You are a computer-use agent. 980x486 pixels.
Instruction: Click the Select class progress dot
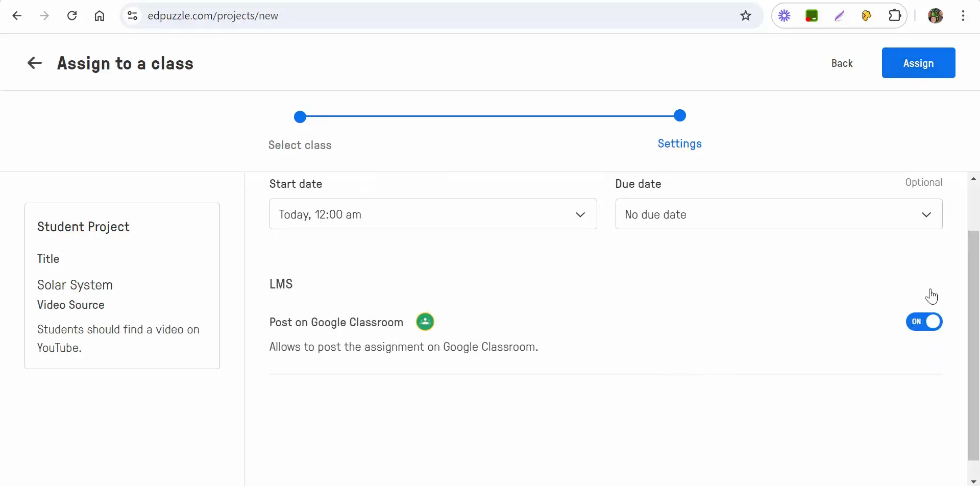300,117
